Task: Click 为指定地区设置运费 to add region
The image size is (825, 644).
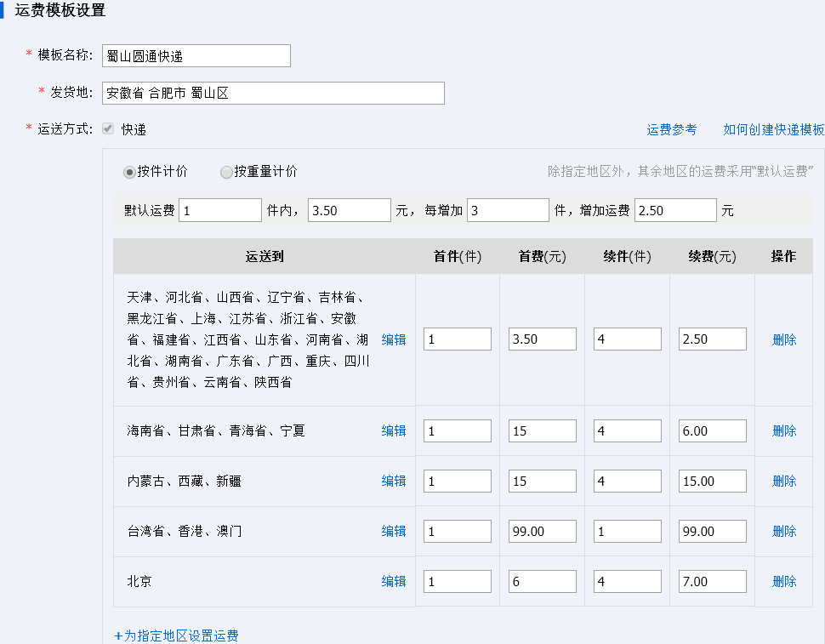Action: (177, 635)
